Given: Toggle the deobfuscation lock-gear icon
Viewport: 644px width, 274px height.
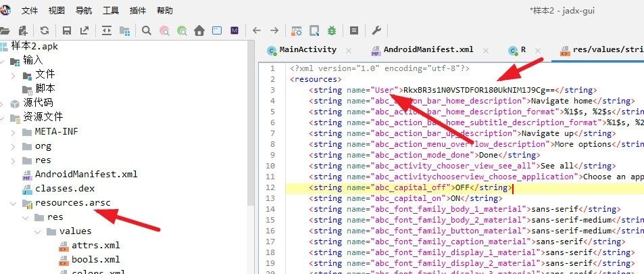Looking at the screenshot, I should coord(296,30).
